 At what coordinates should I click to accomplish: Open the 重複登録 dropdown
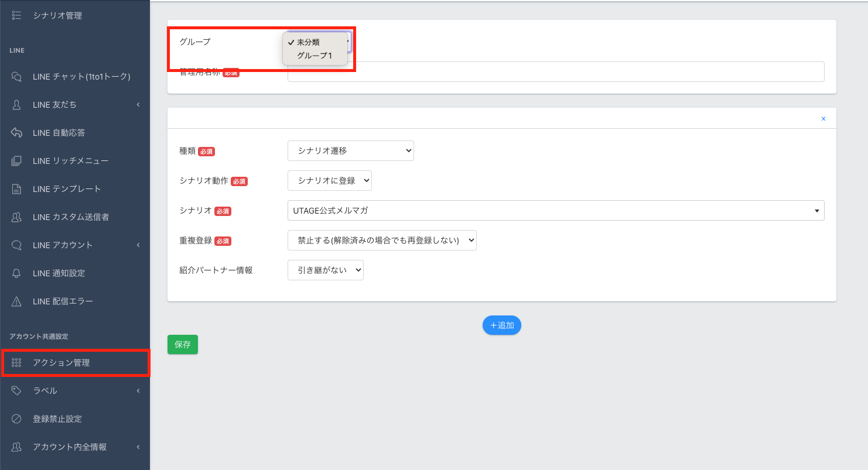pos(382,240)
